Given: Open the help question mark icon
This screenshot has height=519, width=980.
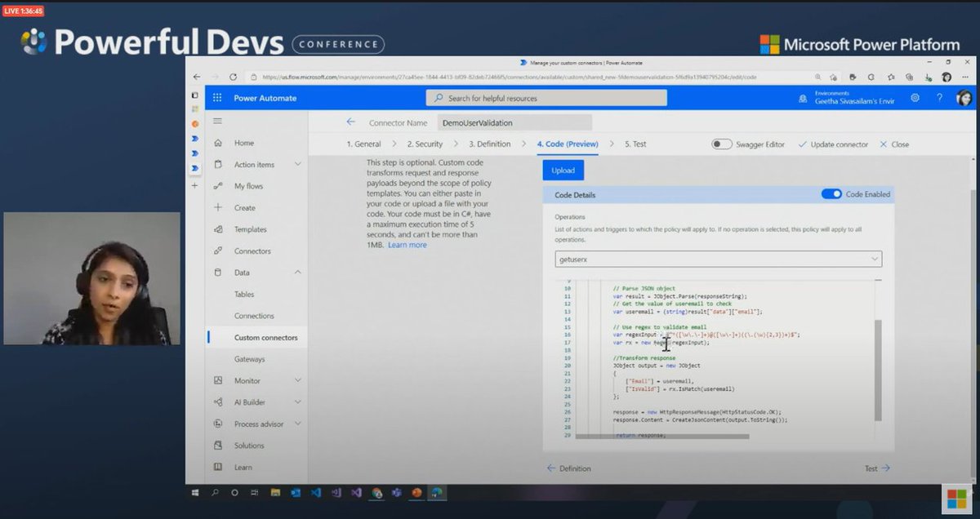Looking at the screenshot, I should 940,98.
